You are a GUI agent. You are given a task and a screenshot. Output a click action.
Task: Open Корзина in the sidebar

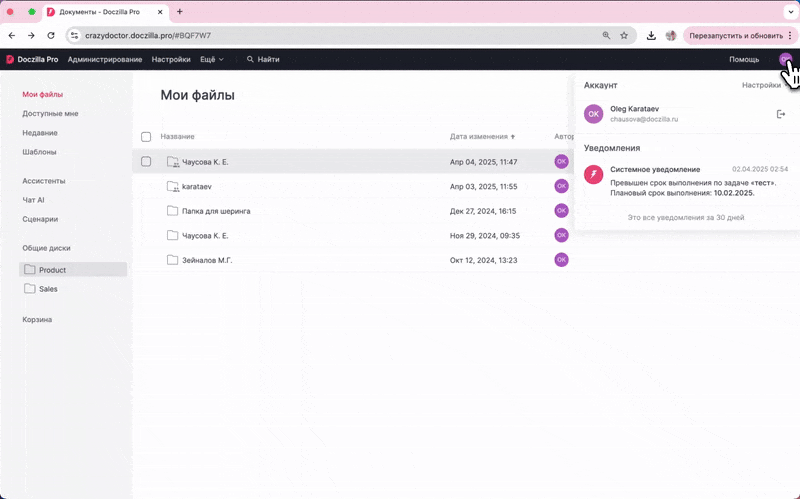[37, 319]
